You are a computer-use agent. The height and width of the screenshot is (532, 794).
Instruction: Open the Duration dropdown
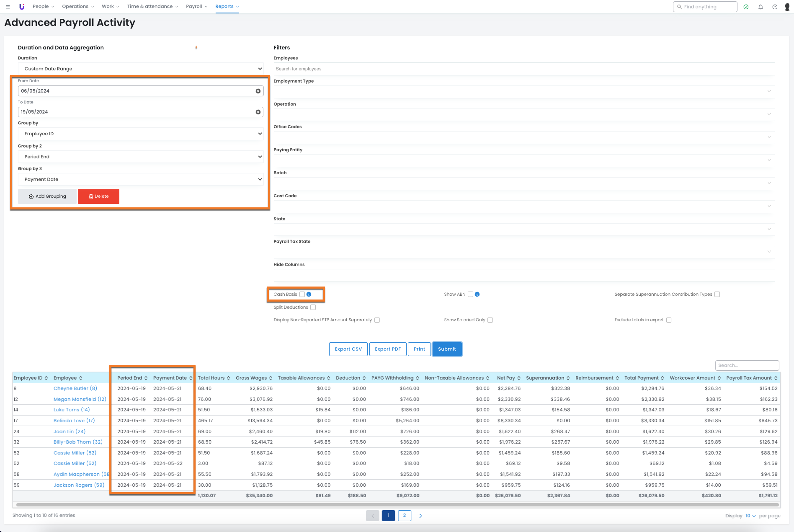(141, 69)
